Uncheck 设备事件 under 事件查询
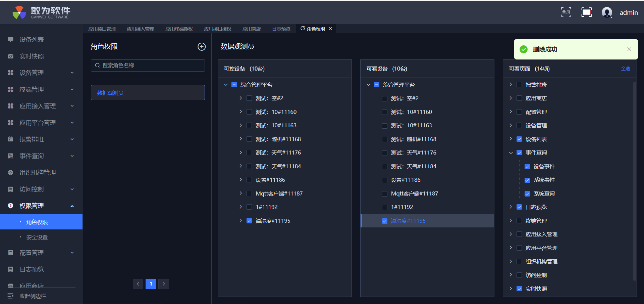Image resolution: width=644 pixels, height=304 pixels. [527, 167]
